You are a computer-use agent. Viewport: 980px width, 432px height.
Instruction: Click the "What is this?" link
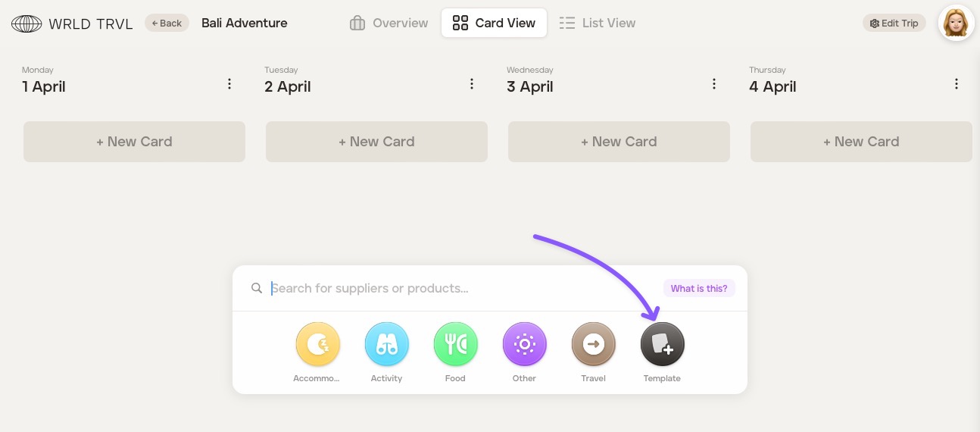click(698, 289)
